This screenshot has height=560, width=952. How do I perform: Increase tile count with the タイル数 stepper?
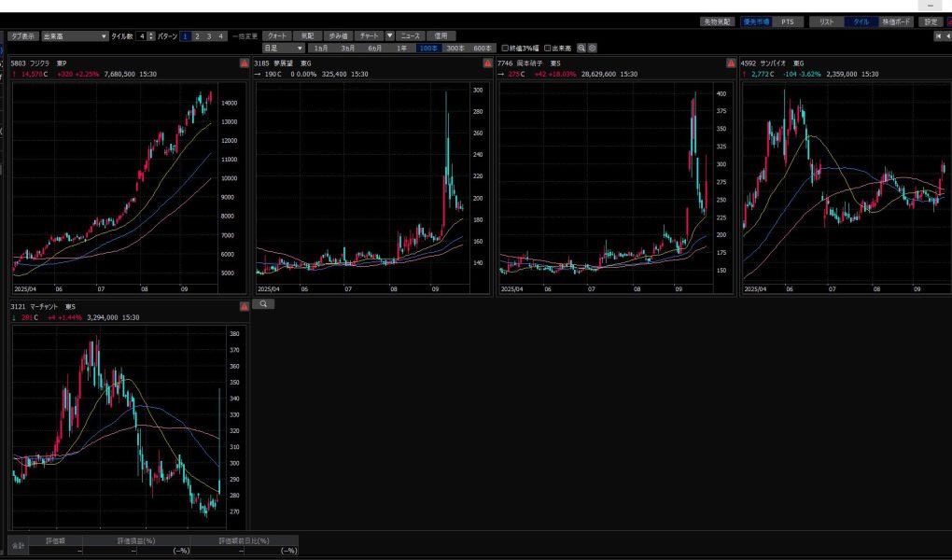(x=152, y=33)
